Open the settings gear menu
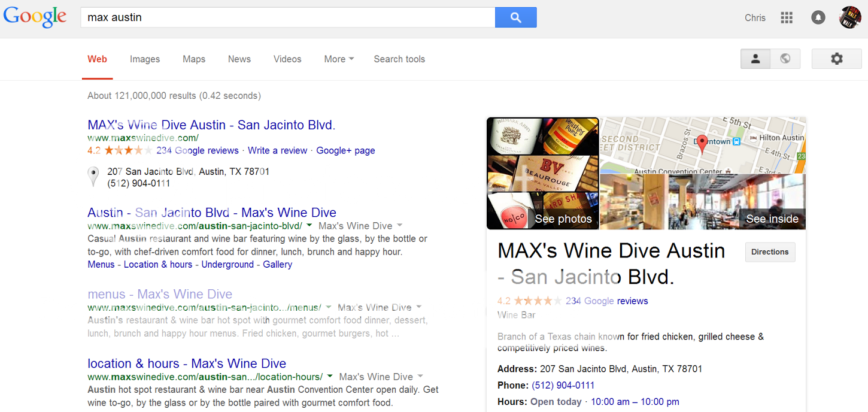This screenshot has height=412, width=868. point(836,59)
